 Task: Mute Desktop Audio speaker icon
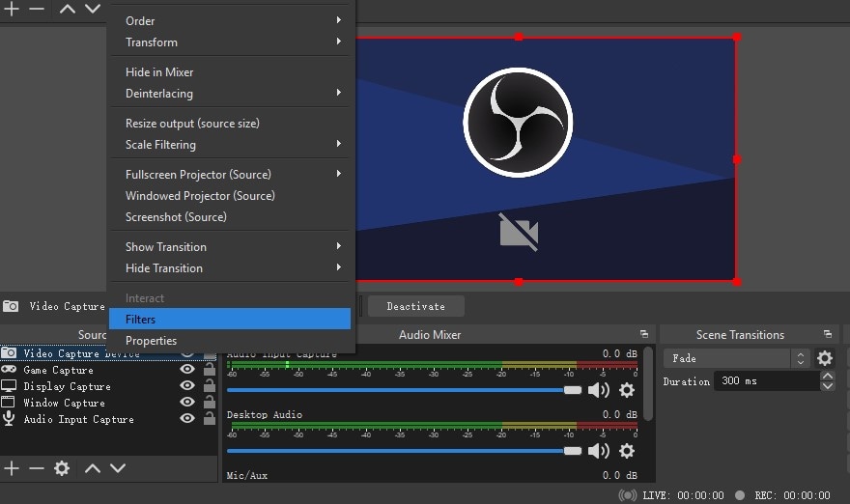599,451
